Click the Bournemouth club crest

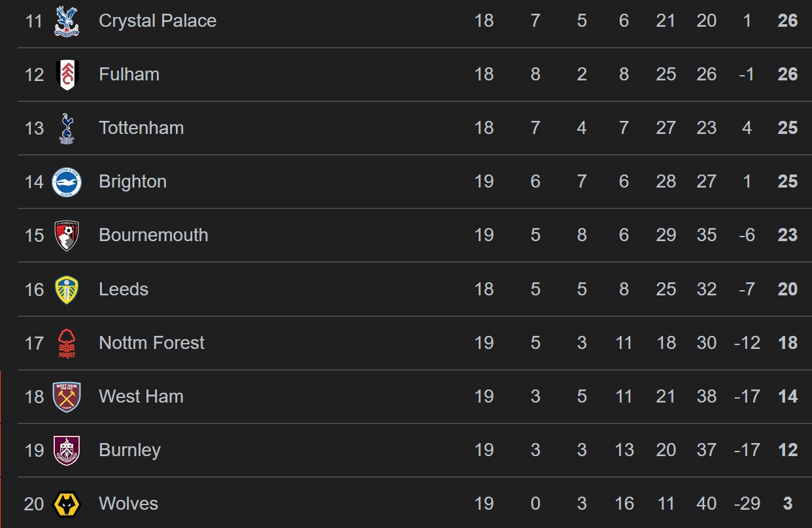click(67, 235)
